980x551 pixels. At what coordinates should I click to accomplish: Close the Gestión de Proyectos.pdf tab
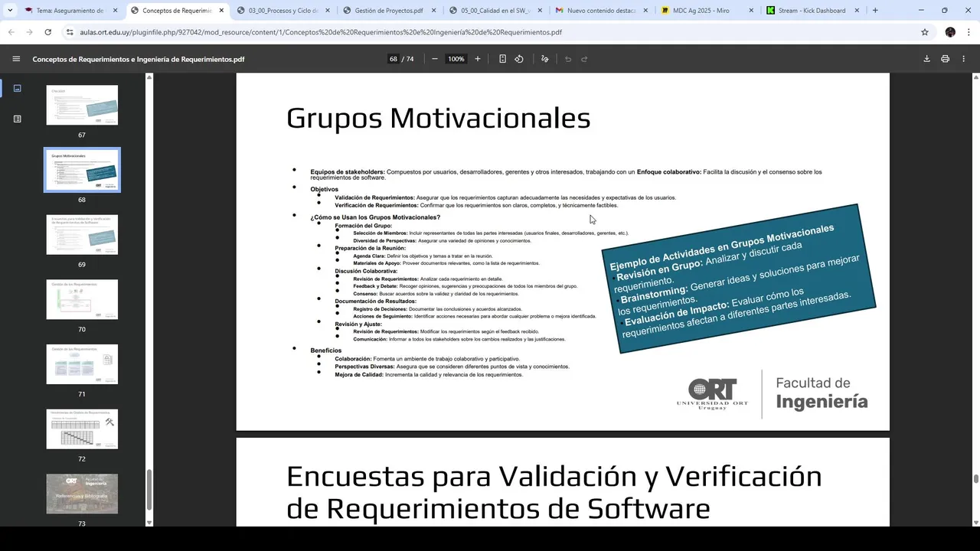(x=433, y=11)
